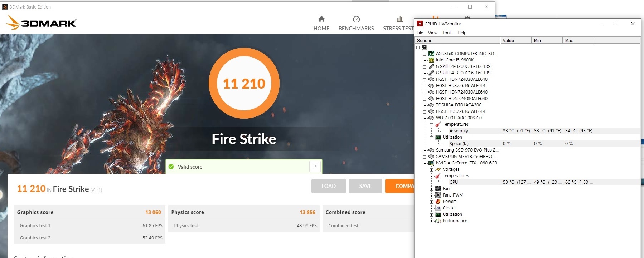The height and width of the screenshot is (258, 644).
Task: Click the Clocks waveform icon
Action: point(438,208)
